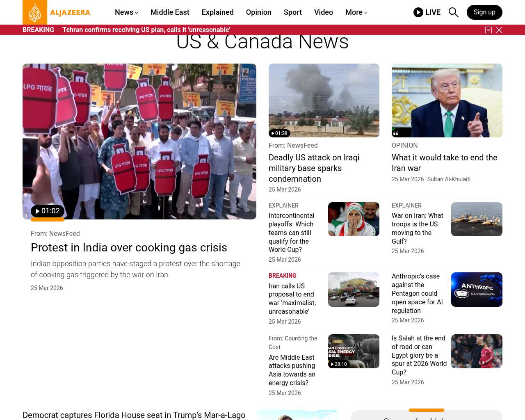Viewport: 525px width, 420px height.
Task: Open the Middle East section
Action: 170,12
